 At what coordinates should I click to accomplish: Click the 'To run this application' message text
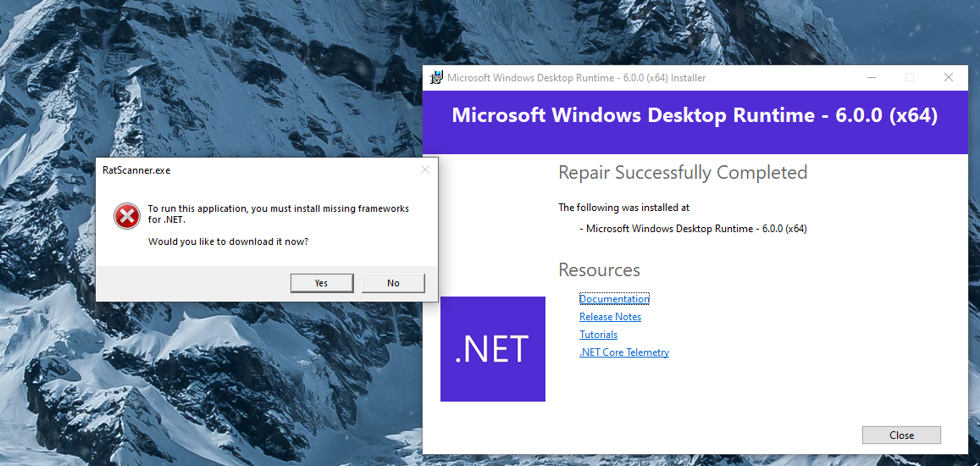[x=278, y=214]
